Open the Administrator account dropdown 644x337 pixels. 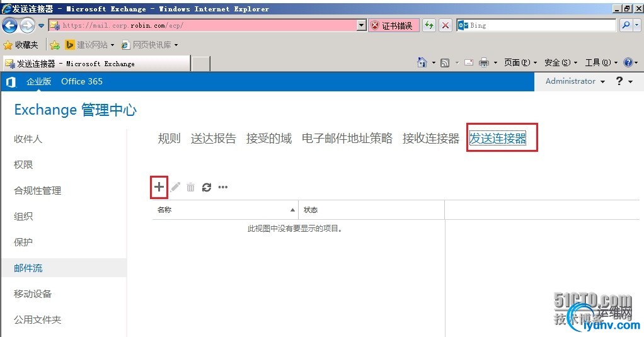(575, 81)
